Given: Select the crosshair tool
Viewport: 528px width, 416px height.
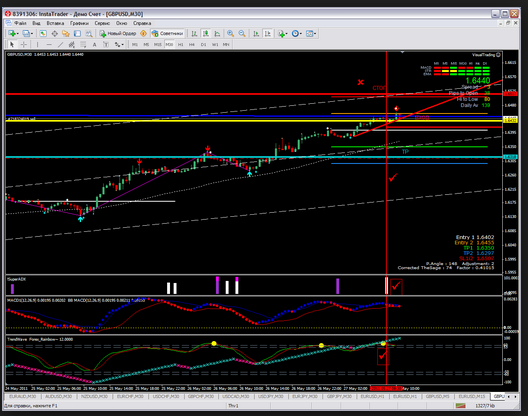Looking at the screenshot, I should click(x=24, y=44).
